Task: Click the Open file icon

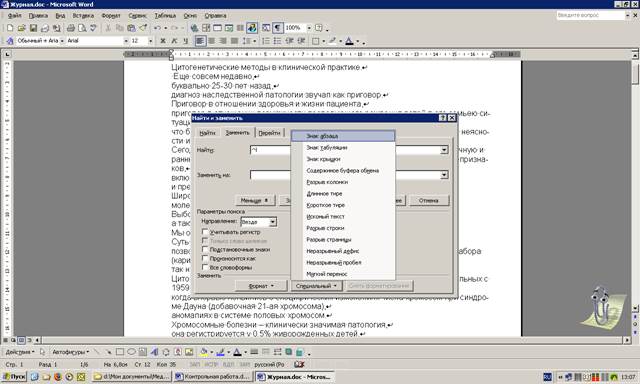Action: [x=22, y=28]
